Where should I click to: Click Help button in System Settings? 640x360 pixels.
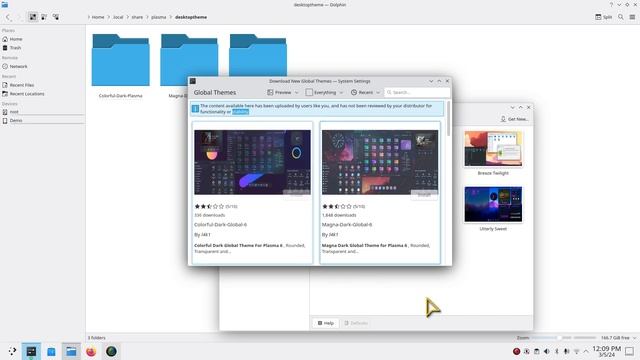[x=326, y=323]
